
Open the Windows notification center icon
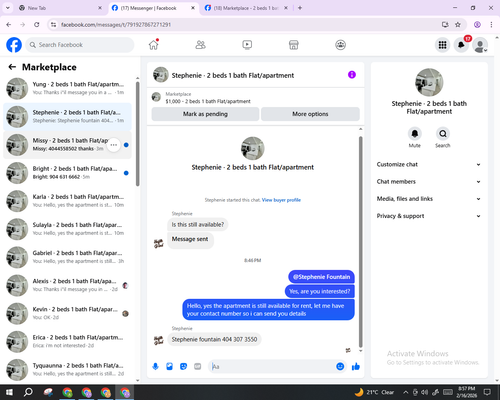point(487,392)
